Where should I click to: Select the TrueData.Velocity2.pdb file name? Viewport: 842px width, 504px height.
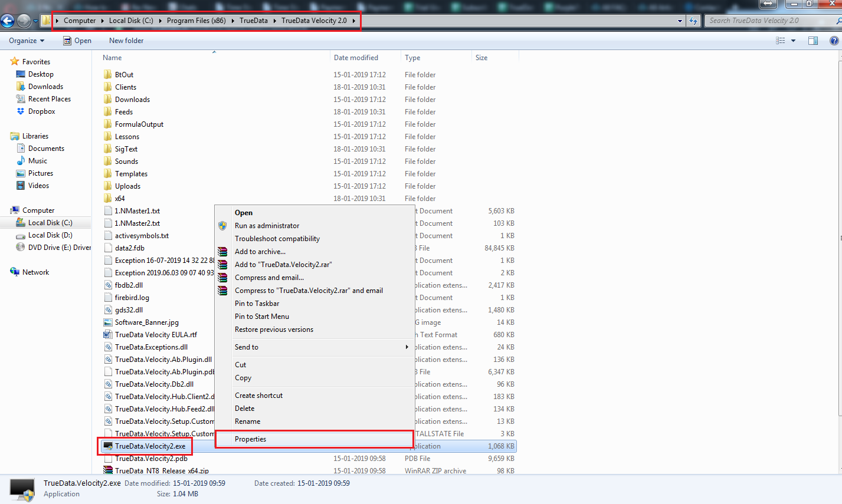pos(151,459)
